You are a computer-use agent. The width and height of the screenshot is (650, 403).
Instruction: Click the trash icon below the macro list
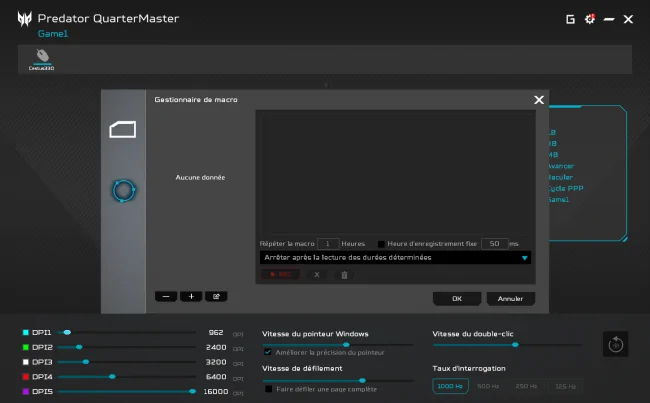[x=344, y=275]
